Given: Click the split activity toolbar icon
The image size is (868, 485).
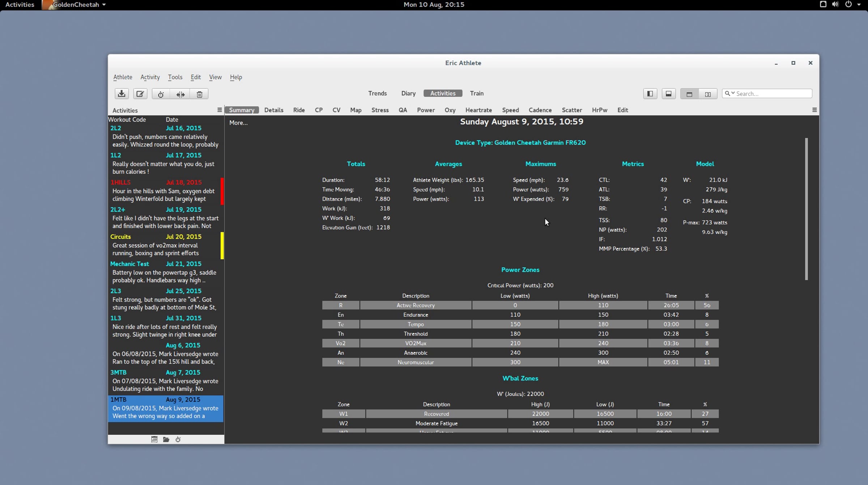Looking at the screenshot, I should pyautogui.click(x=180, y=94).
